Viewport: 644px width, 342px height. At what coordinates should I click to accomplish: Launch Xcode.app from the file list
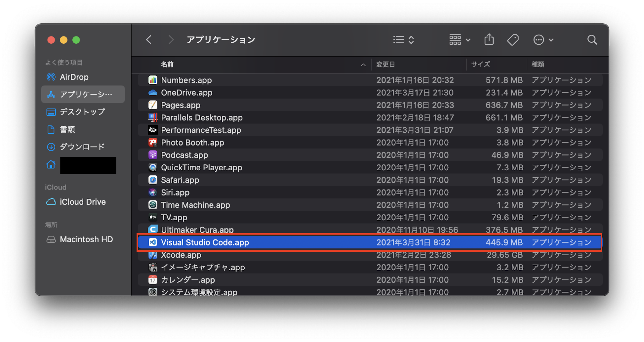[x=153, y=255]
